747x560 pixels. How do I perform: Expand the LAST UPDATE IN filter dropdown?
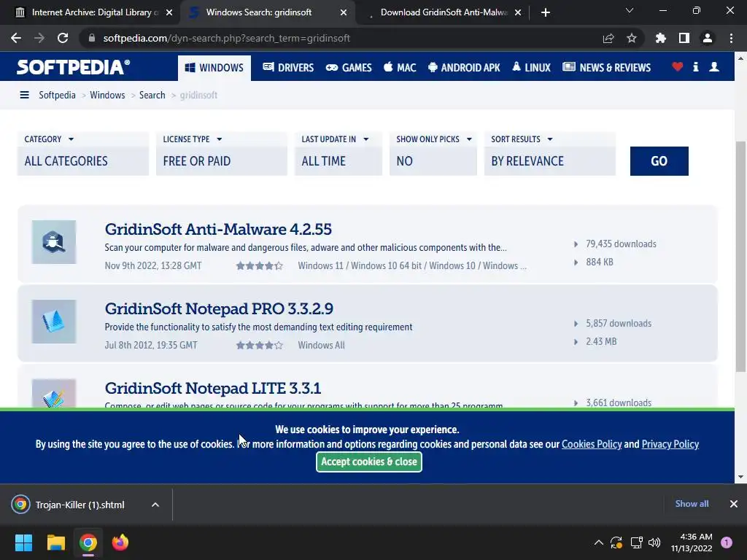(338, 153)
